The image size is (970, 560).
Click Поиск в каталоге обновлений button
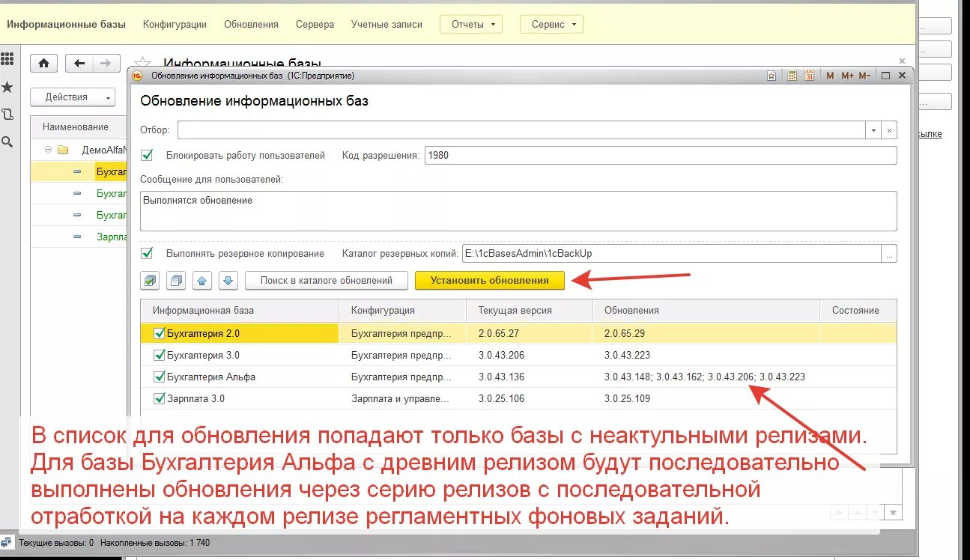coord(327,281)
